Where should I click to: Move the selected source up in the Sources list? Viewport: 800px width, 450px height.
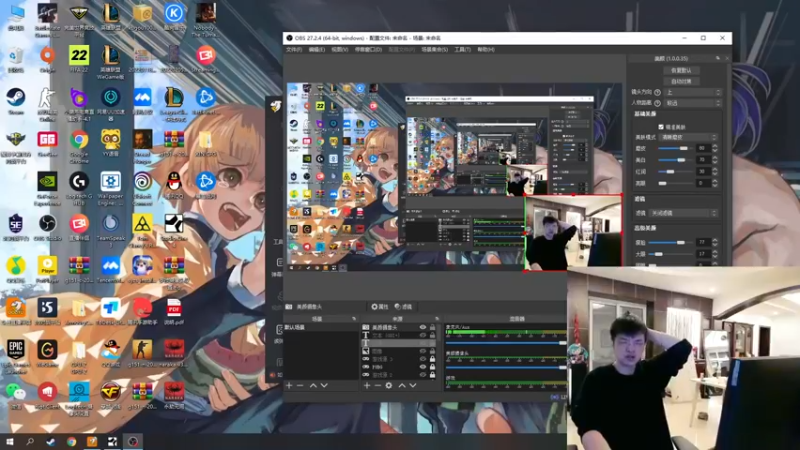coord(402,386)
